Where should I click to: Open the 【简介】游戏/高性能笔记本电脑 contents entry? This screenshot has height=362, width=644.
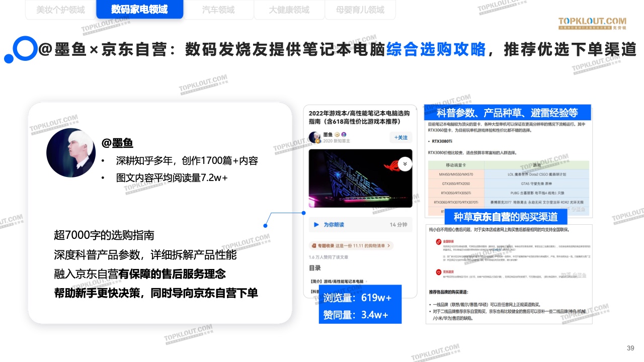pos(337,281)
